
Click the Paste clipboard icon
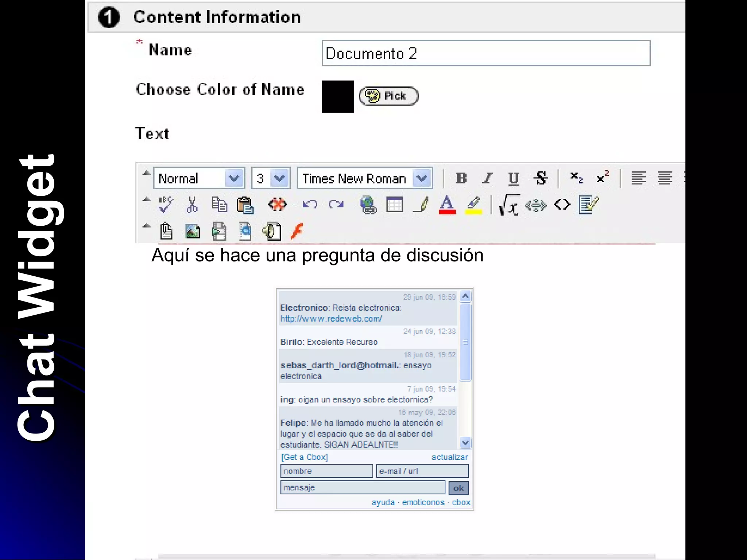click(245, 205)
